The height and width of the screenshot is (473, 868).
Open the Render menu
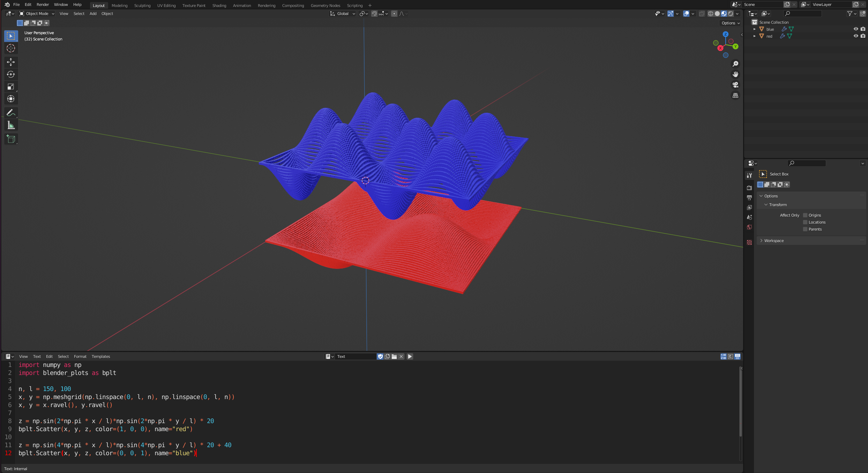[43, 5]
